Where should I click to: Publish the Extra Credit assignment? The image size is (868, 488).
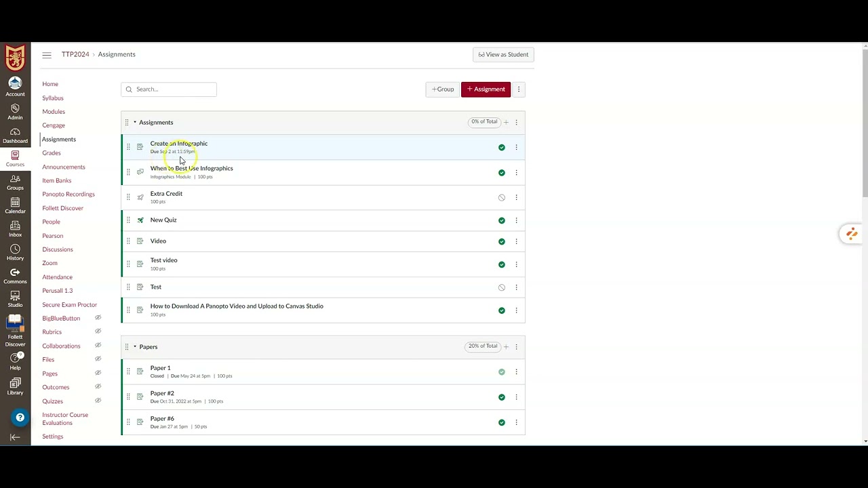502,198
